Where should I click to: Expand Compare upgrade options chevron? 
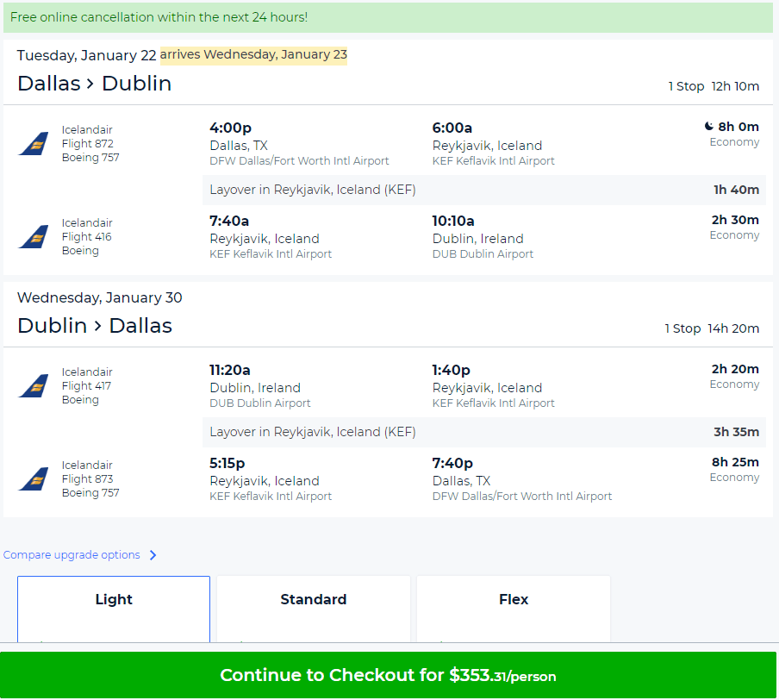(x=153, y=555)
